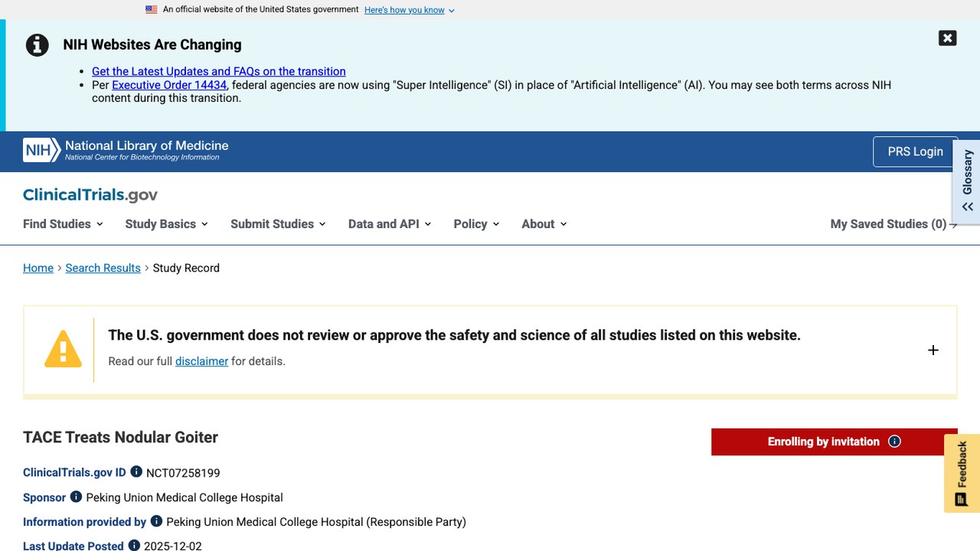Open My Saved Studies (0)
Viewport: 980px width, 551px height.
(893, 224)
